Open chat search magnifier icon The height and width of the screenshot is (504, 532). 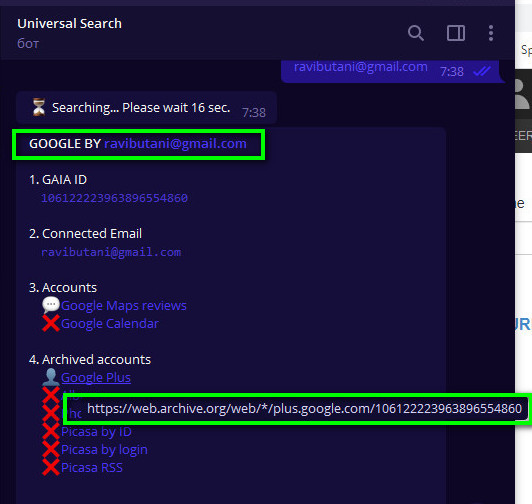coord(416,33)
